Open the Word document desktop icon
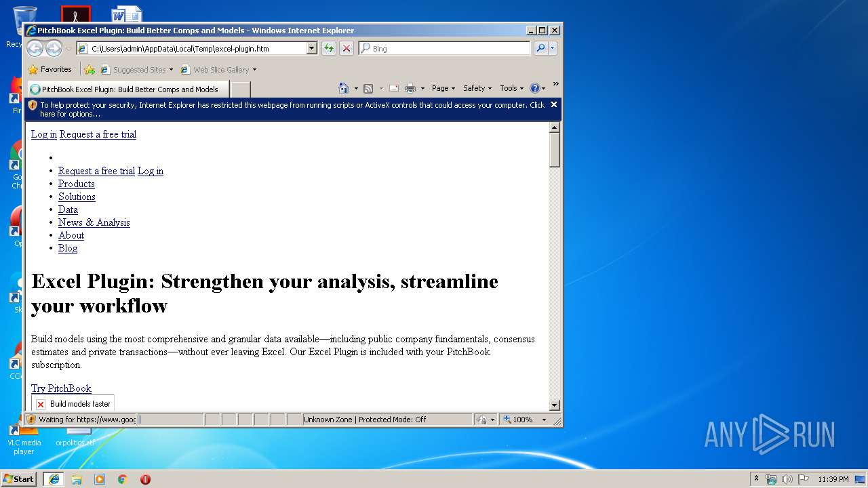This screenshot has width=868, height=488. click(127, 15)
